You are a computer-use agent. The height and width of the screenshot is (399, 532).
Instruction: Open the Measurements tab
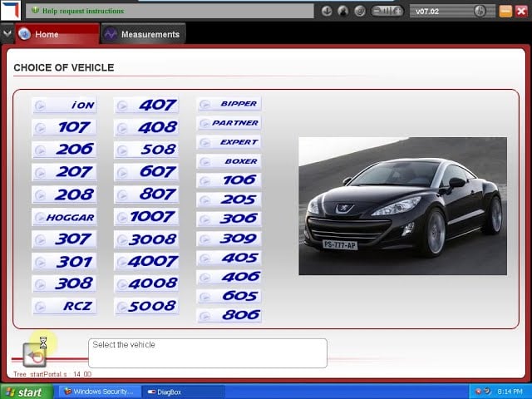tap(144, 34)
